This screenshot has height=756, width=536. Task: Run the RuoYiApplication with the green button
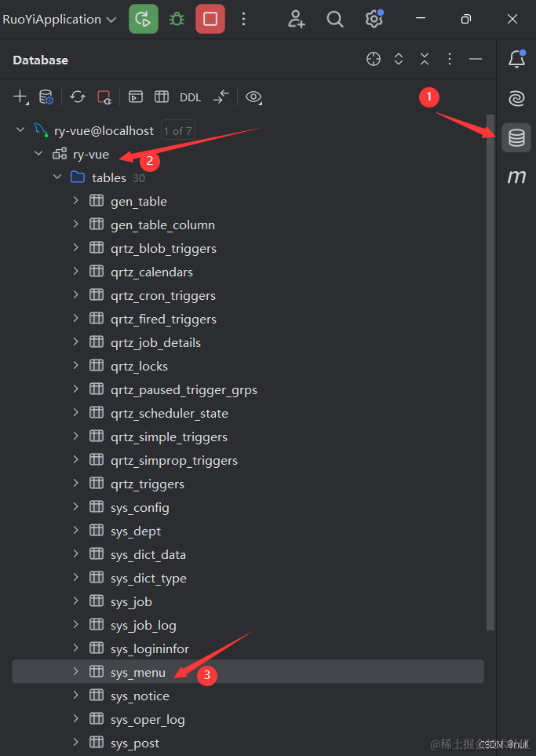tap(143, 19)
